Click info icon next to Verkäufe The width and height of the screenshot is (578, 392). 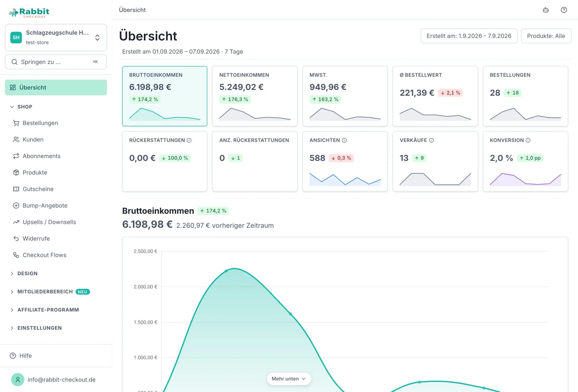pyautogui.click(x=431, y=141)
